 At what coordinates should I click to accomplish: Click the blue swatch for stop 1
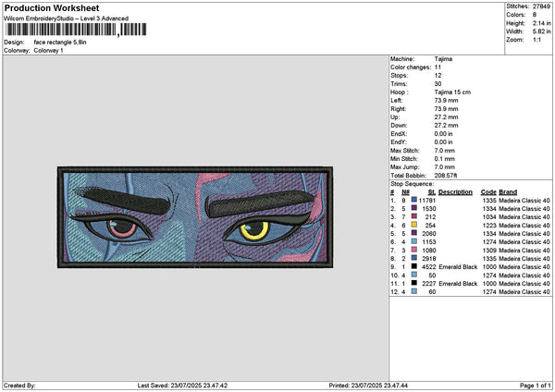tap(414, 200)
